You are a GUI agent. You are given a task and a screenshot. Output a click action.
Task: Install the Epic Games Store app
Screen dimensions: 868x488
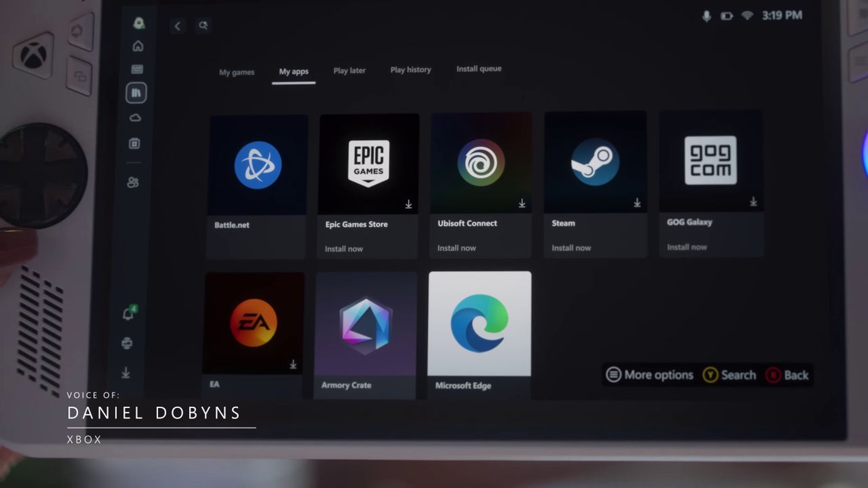click(344, 249)
